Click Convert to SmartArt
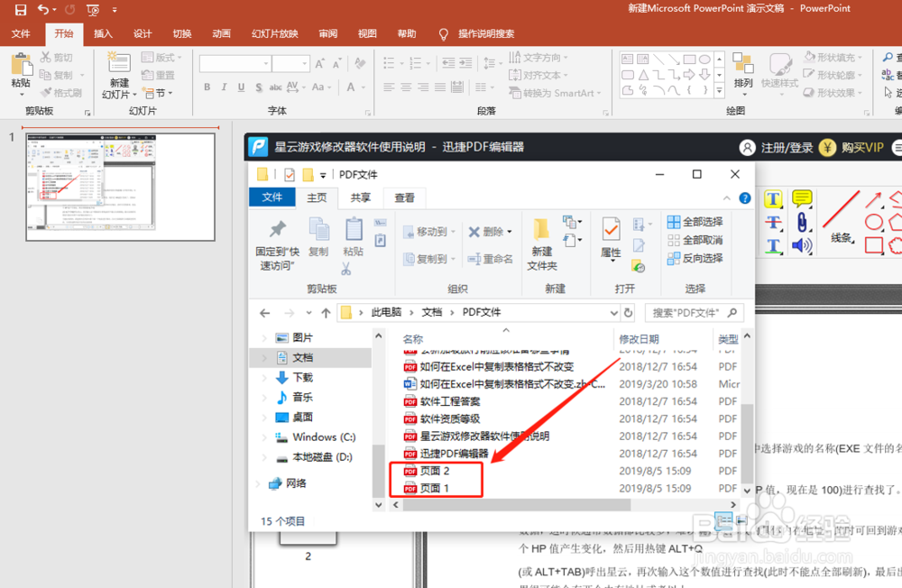 555,93
